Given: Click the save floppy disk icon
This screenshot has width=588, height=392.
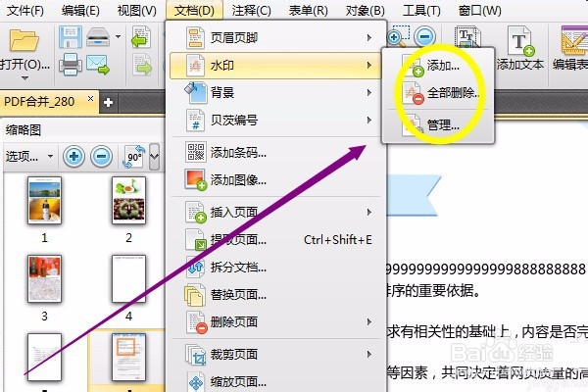Looking at the screenshot, I should (x=71, y=37).
